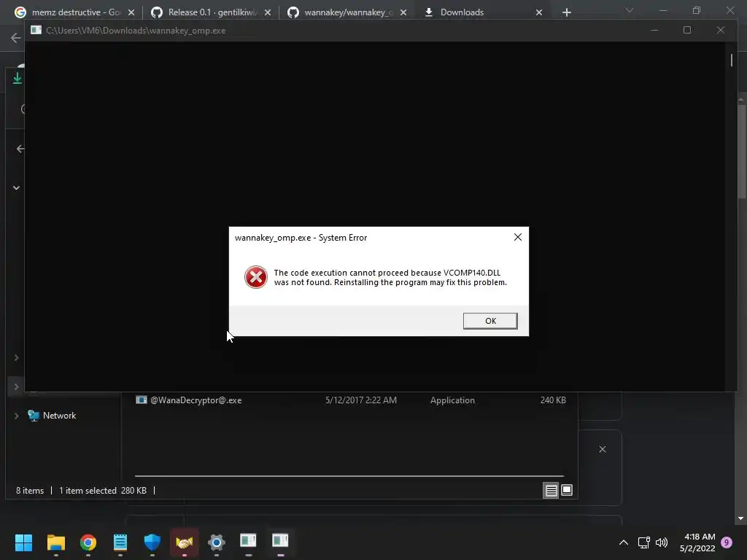This screenshot has width=747, height=560.
Task: Close the 'memz destructive' tab
Action: pyautogui.click(x=131, y=12)
